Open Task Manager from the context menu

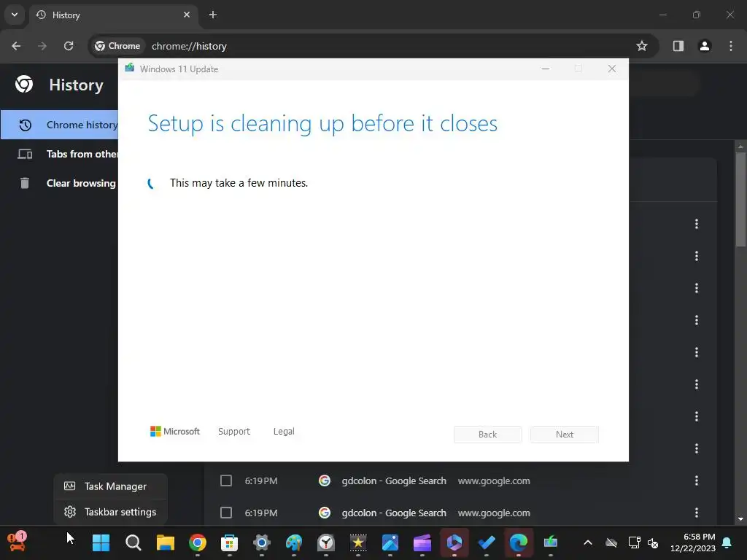pyautogui.click(x=111, y=486)
